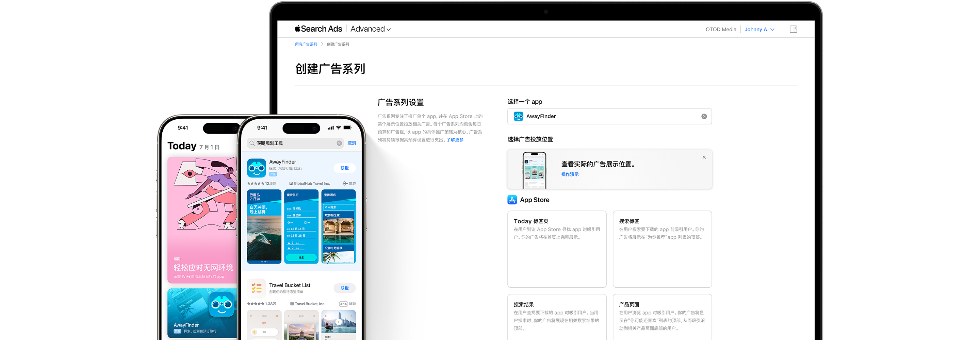Screen dimensions: 980x340
Task: Tap 获取 for AwayFinder
Action: click(344, 168)
